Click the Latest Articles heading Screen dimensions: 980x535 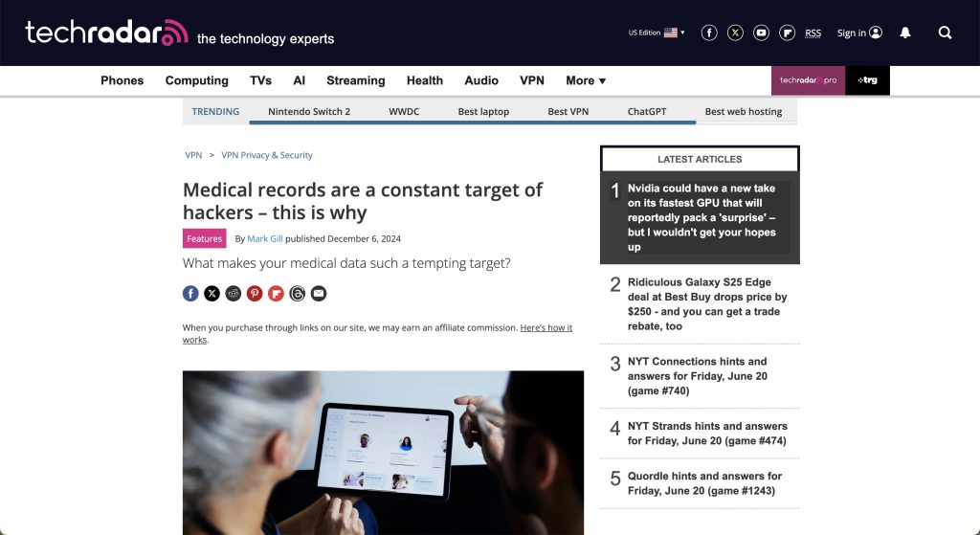click(x=700, y=160)
